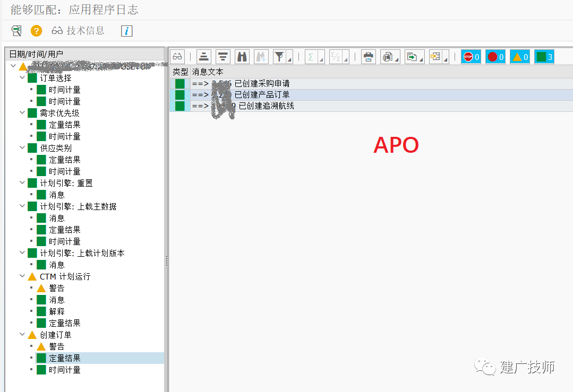Click the green icon beside 计划引擎: 上载主数据
This screenshot has height=392, width=573.
pyautogui.click(x=32, y=206)
